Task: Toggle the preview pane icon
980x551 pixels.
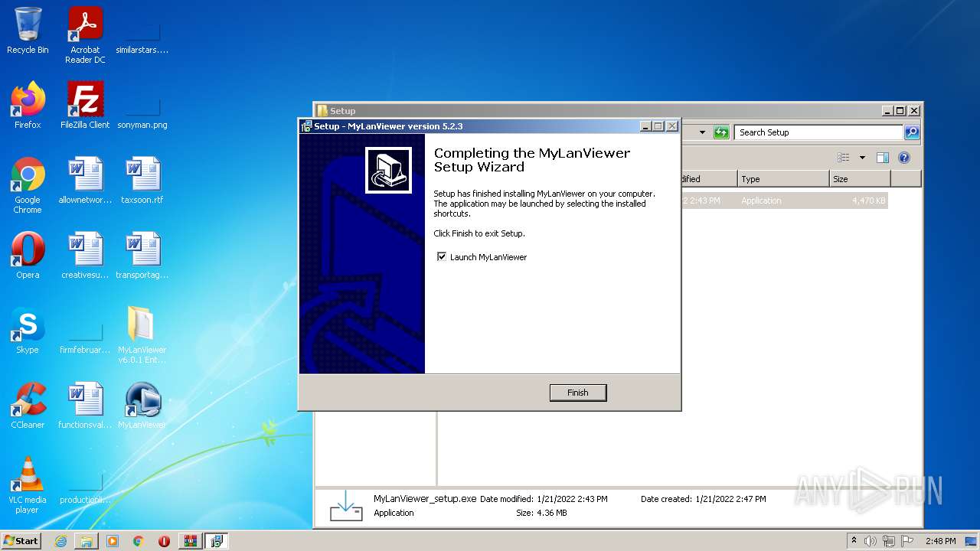Action: pos(883,158)
